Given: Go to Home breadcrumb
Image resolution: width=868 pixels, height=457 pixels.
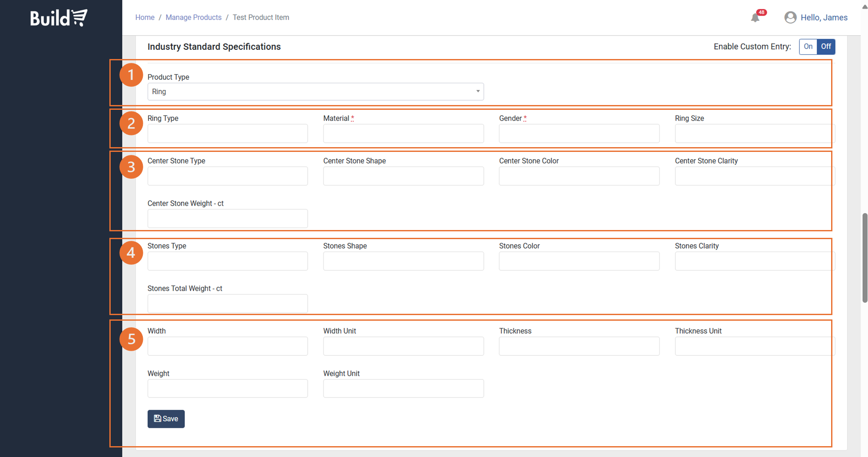Looking at the screenshot, I should click(145, 17).
